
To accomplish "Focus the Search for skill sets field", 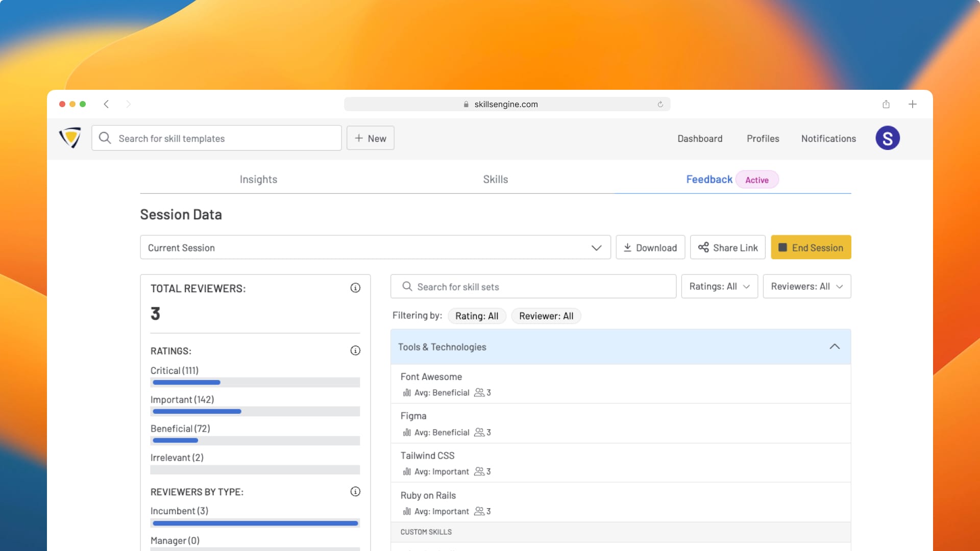I will (533, 287).
